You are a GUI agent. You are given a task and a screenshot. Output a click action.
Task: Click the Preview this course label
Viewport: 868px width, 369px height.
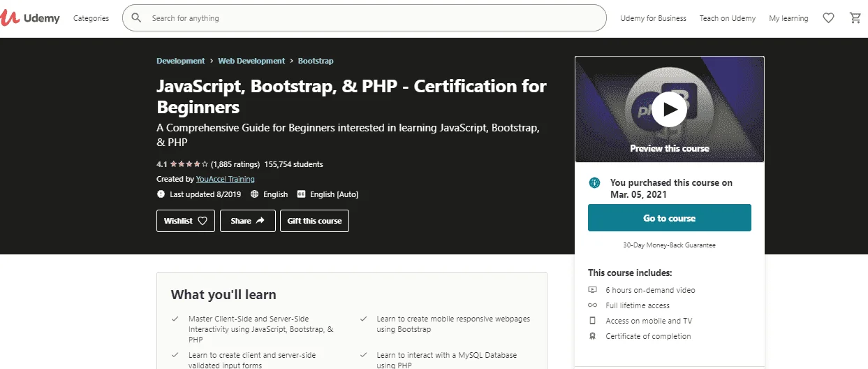click(x=670, y=148)
